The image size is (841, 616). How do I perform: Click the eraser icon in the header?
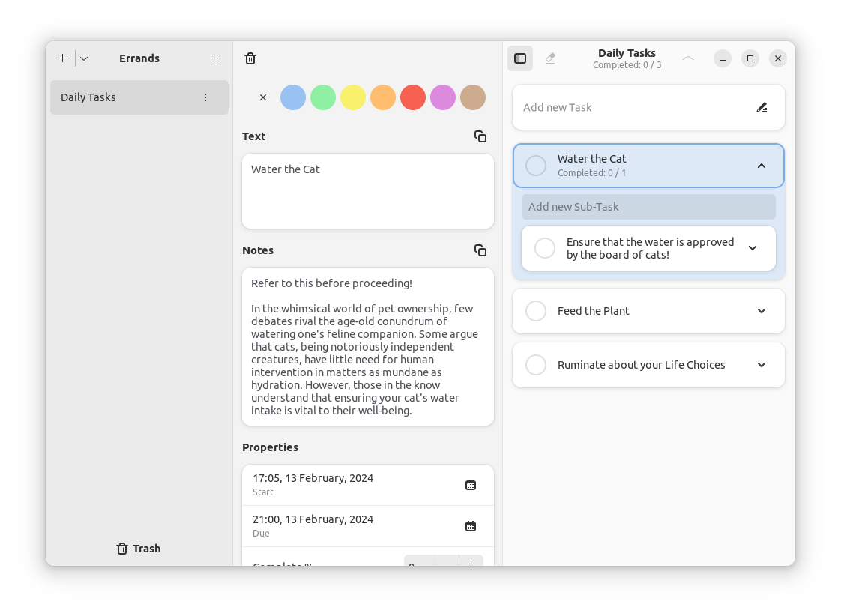[x=550, y=58]
